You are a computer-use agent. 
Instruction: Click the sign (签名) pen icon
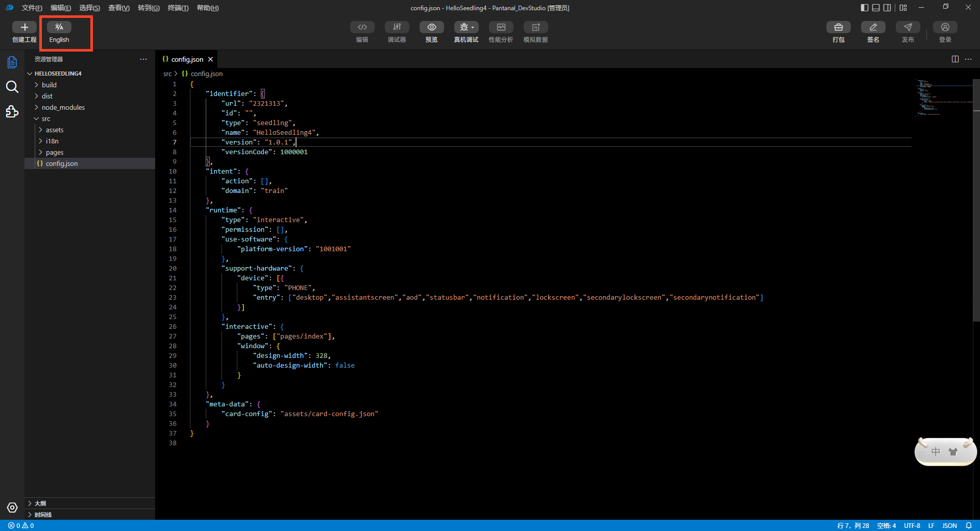[x=873, y=27]
